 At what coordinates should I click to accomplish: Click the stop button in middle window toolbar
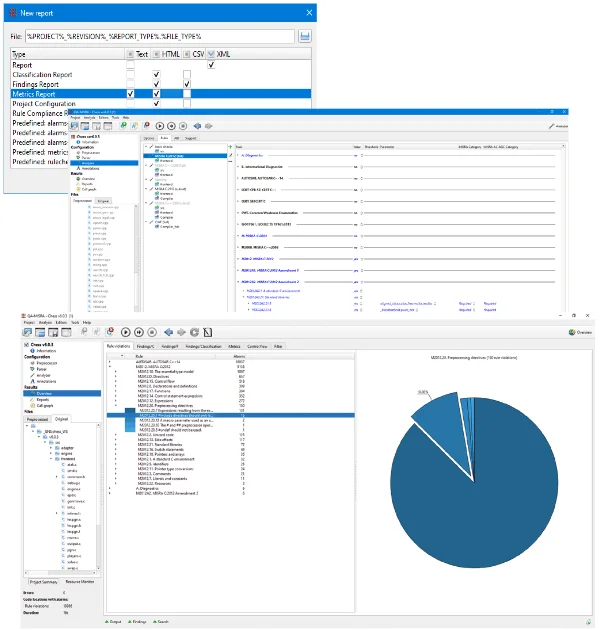183,126
